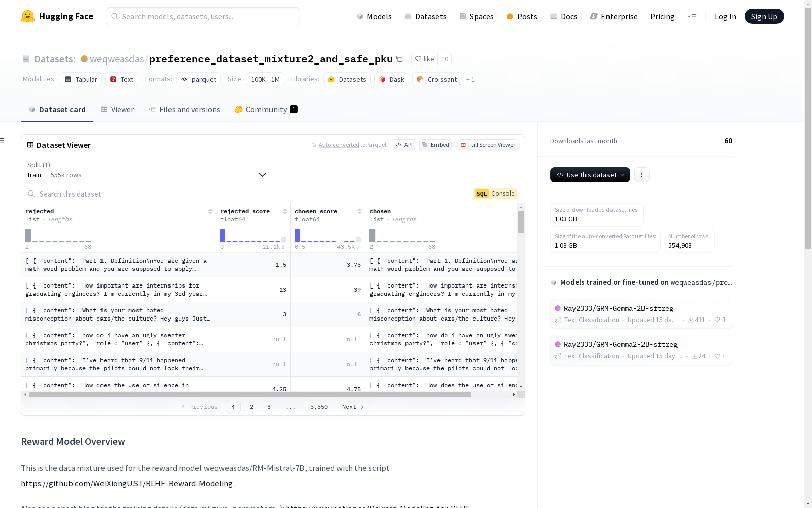Viewport: 812px width, 508px height.
Task: Copy dataset name with the copy icon
Action: (x=399, y=59)
